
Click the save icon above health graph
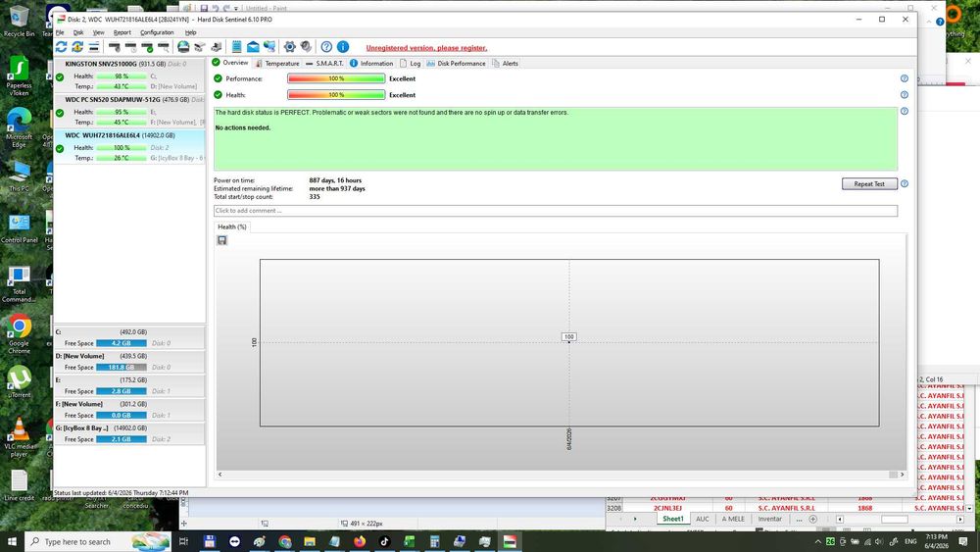[221, 240]
